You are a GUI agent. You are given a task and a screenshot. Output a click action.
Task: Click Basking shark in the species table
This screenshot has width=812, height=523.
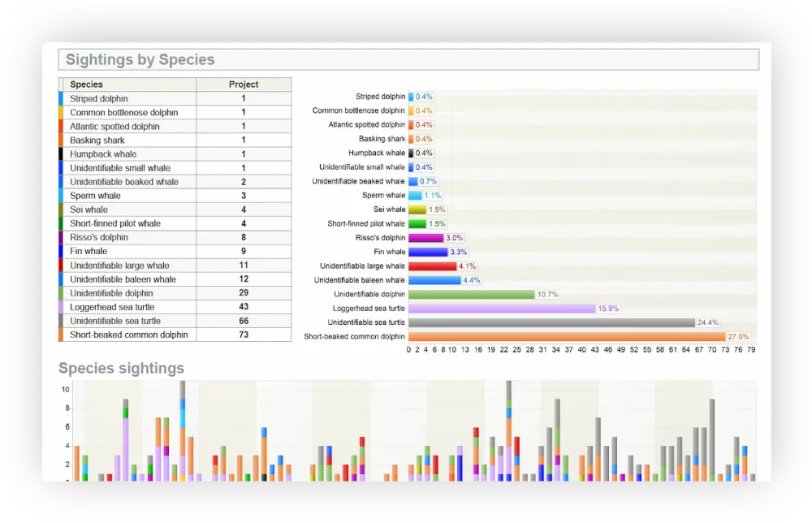point(175,140)
